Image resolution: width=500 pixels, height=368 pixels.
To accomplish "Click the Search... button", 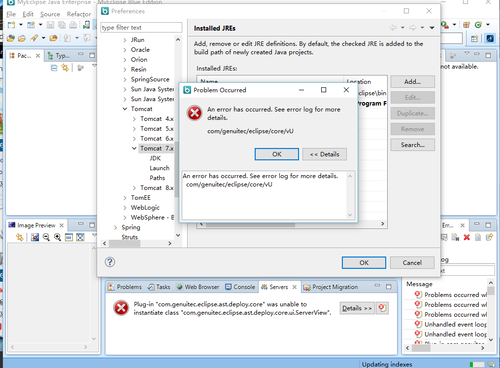I will tap(412, 145).
